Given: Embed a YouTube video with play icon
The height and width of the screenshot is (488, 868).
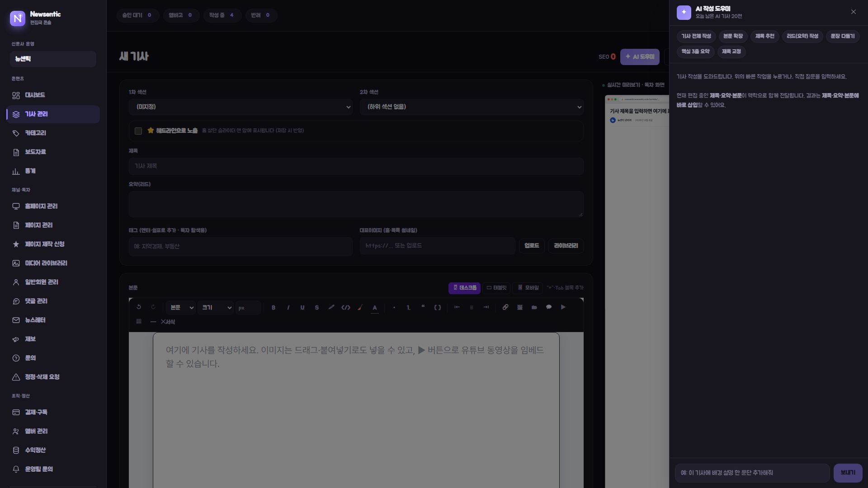Looking at the screenshot, I should pos(563,307).
